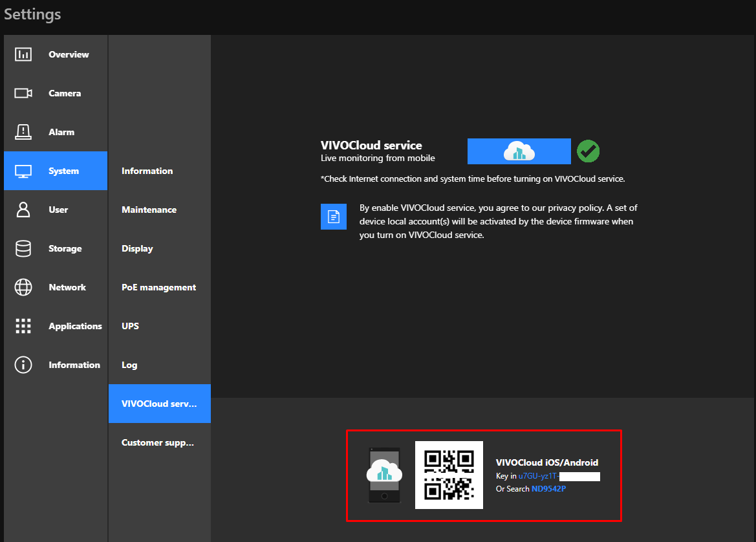This screenshot has width=756, height=542.
Task: Click the VIVOCloud QR code
Action: [449, 475]
